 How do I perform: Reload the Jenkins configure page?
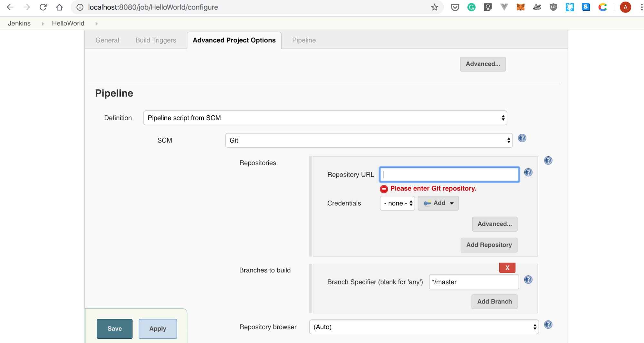(43, 7)
